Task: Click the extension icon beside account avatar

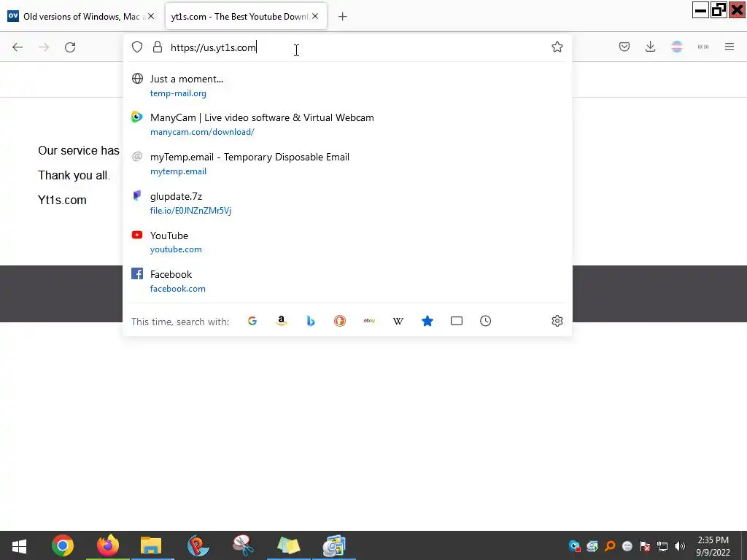Action: [703, 47]
